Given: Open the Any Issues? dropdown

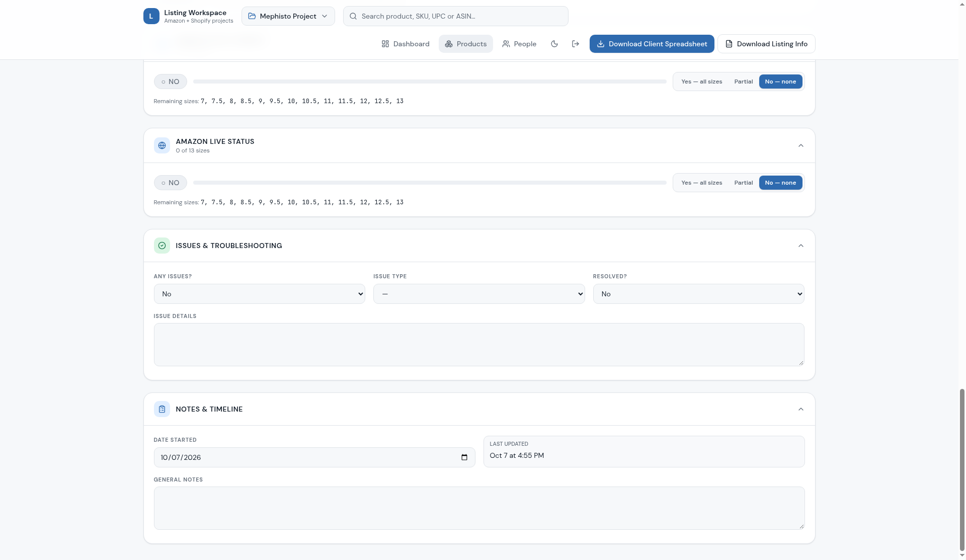Looking at the screenshot, I should [x=260, y=294].
